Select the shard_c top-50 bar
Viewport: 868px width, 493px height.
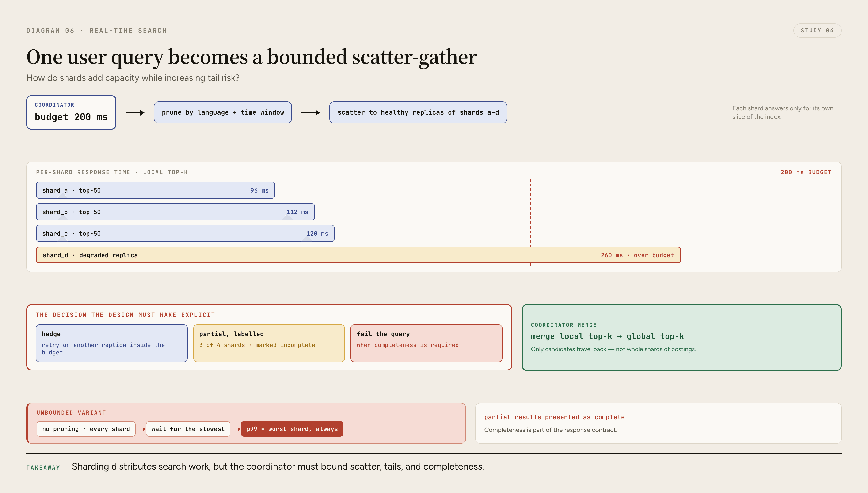point(185,234)
